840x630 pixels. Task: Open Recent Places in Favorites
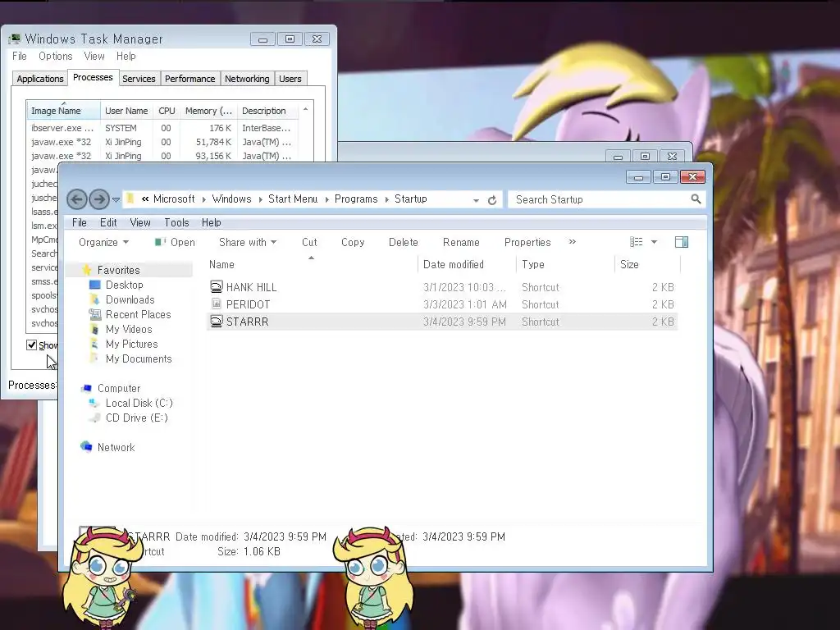pyautogui.click(x=138, y=314)
